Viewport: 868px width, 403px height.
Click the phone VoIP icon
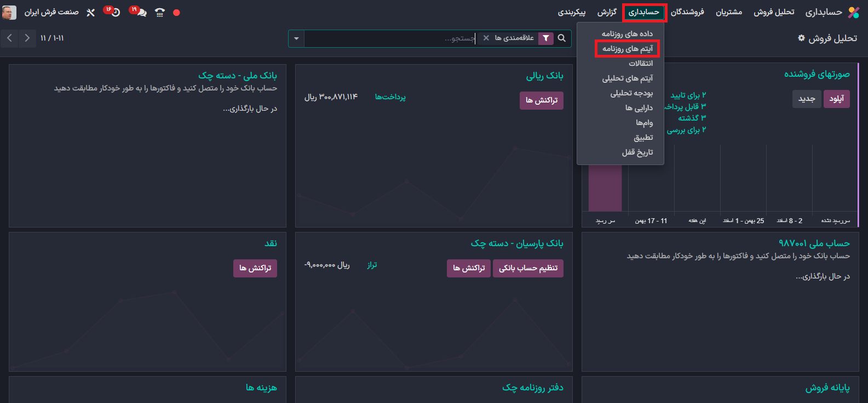(159, 12)
